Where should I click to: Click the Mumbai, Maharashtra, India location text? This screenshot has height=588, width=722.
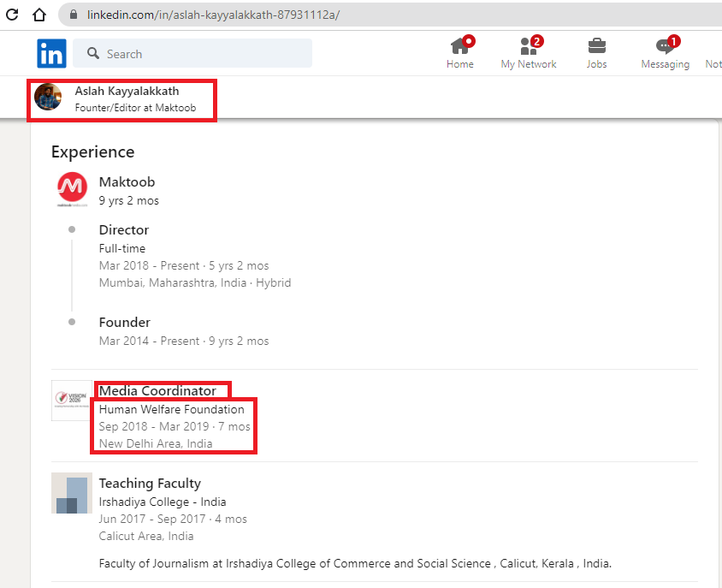pos(173,283)
